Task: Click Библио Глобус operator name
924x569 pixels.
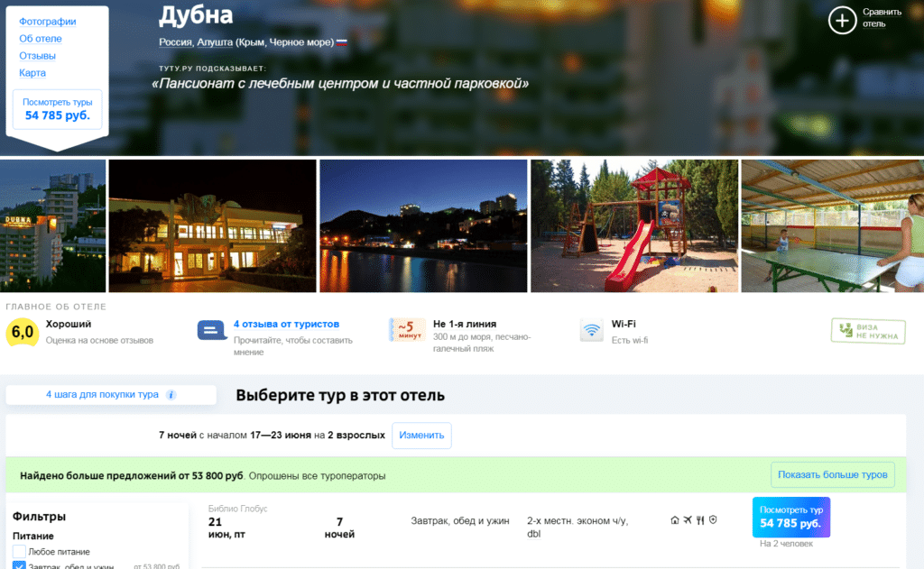Action: 237,509
